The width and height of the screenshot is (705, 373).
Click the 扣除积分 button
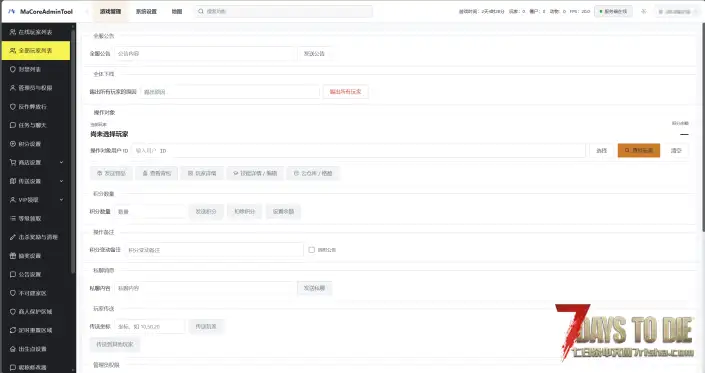pyautogui.click(x=245, y=211)
